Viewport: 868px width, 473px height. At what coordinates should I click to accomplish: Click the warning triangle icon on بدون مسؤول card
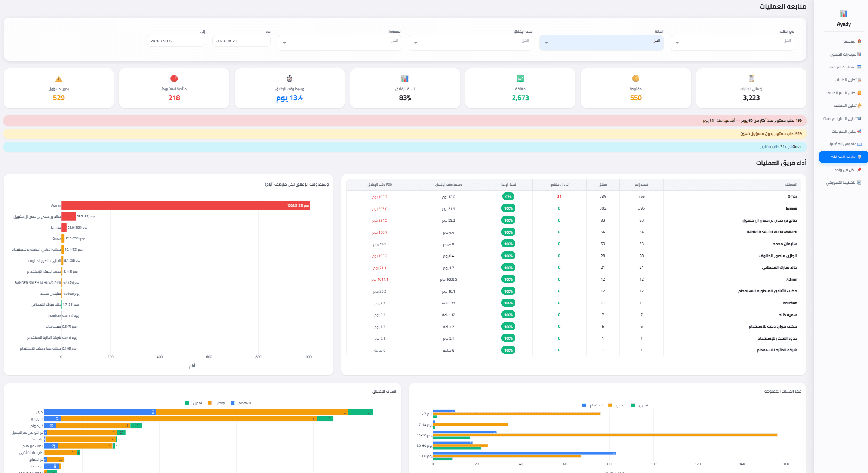tap(59, 79)
